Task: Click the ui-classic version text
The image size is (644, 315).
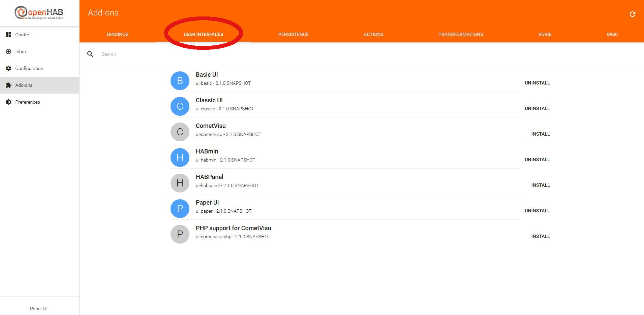Action: click(x=225, y=109)
